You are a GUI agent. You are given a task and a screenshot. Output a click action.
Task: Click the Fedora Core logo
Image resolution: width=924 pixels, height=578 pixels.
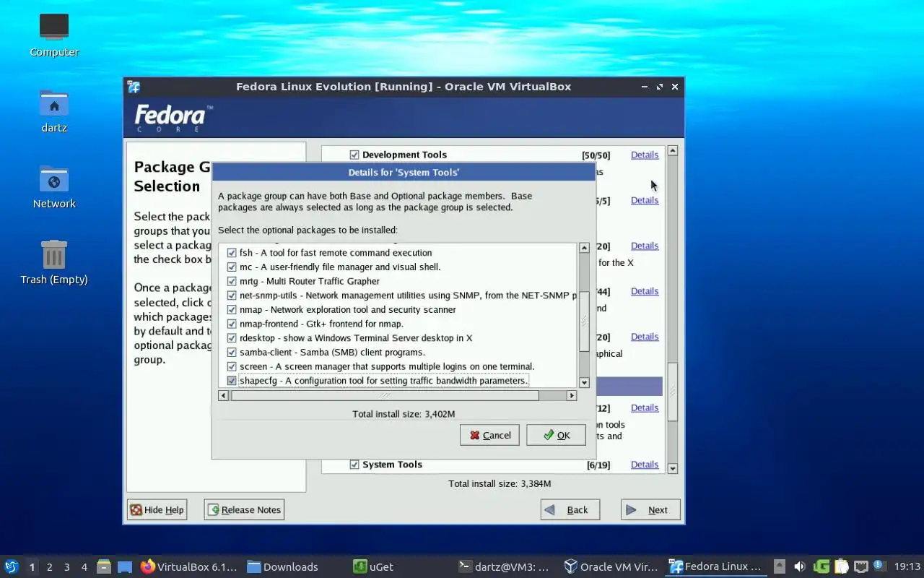(x=173, y=118)
